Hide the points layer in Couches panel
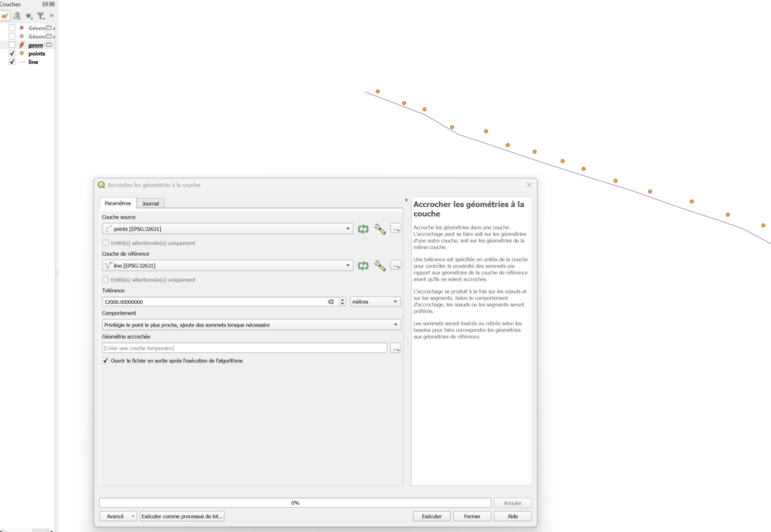The image size is (771, 532). [12, 53]
